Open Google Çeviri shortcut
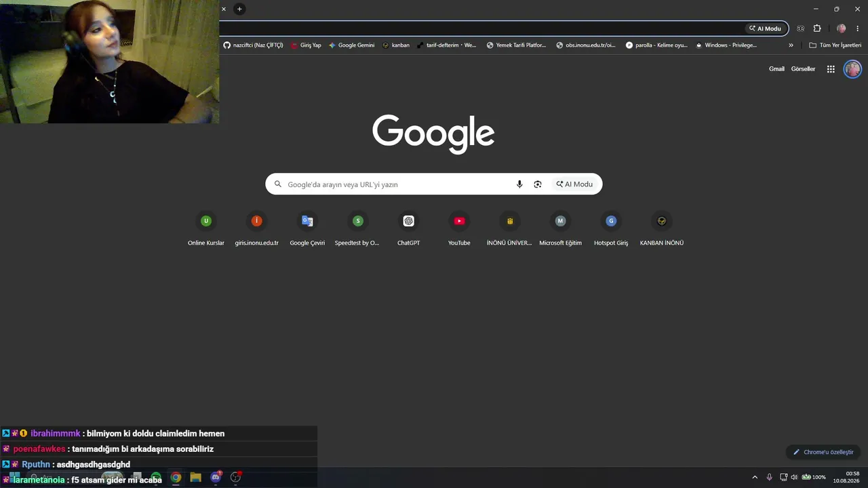The width and height of the screenshot is (868, 488). point(307,229)
